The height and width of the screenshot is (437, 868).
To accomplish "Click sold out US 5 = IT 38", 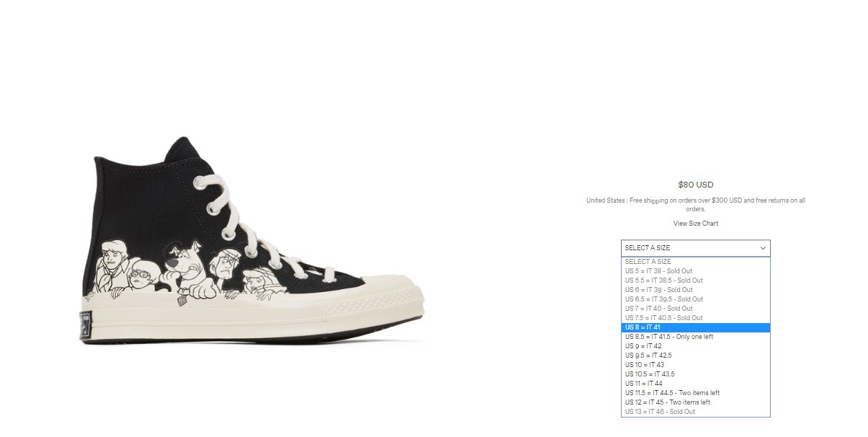I will 696,271.
